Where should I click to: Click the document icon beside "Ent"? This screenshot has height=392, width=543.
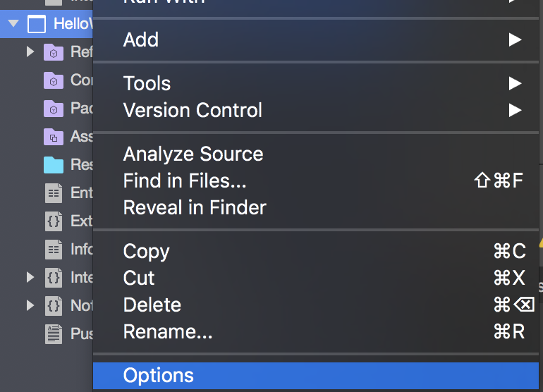(53, 192)
